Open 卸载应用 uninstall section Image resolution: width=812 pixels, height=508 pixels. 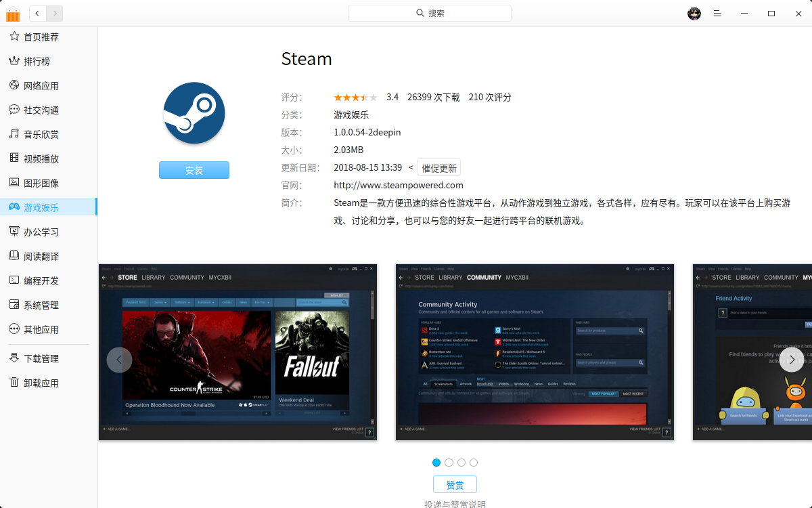pyautogui.click(x=41, y=383)
